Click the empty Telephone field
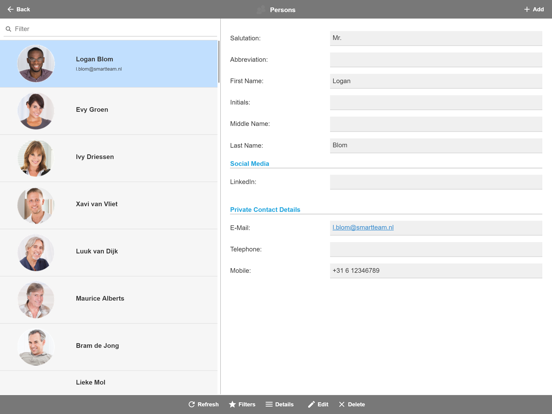 (x=436, y=249)
